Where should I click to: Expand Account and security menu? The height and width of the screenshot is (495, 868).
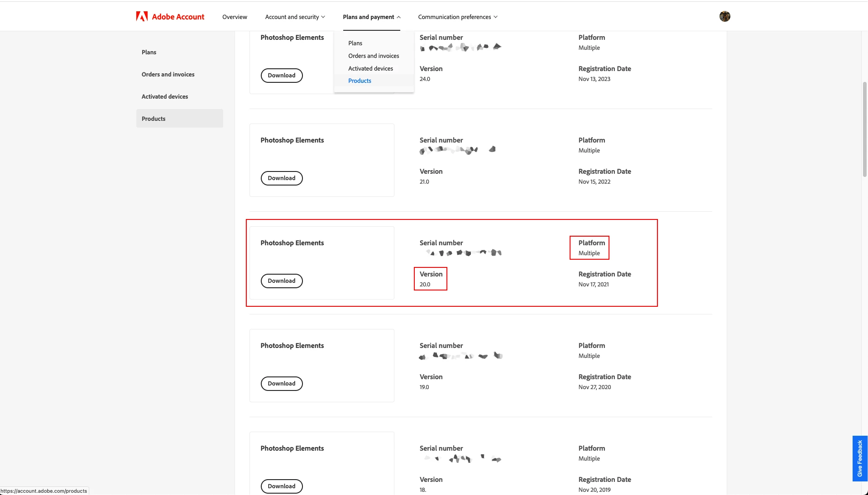(295, 17)
